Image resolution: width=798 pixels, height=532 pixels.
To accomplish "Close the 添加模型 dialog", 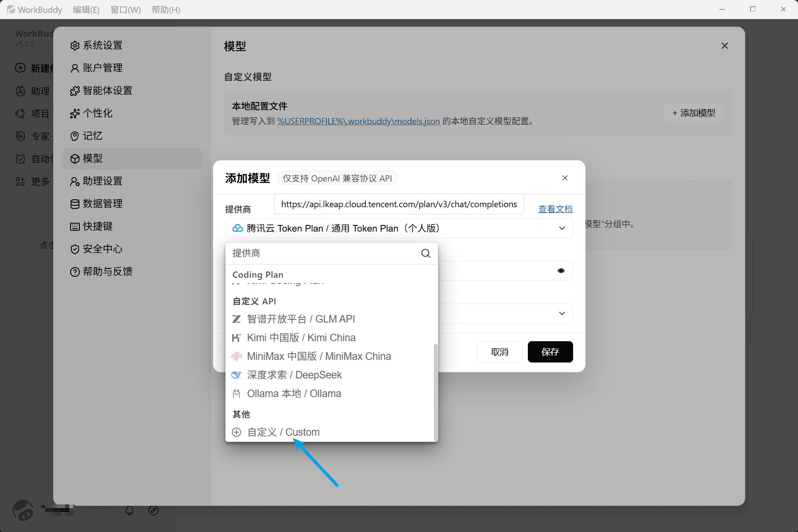I will 565,178.
